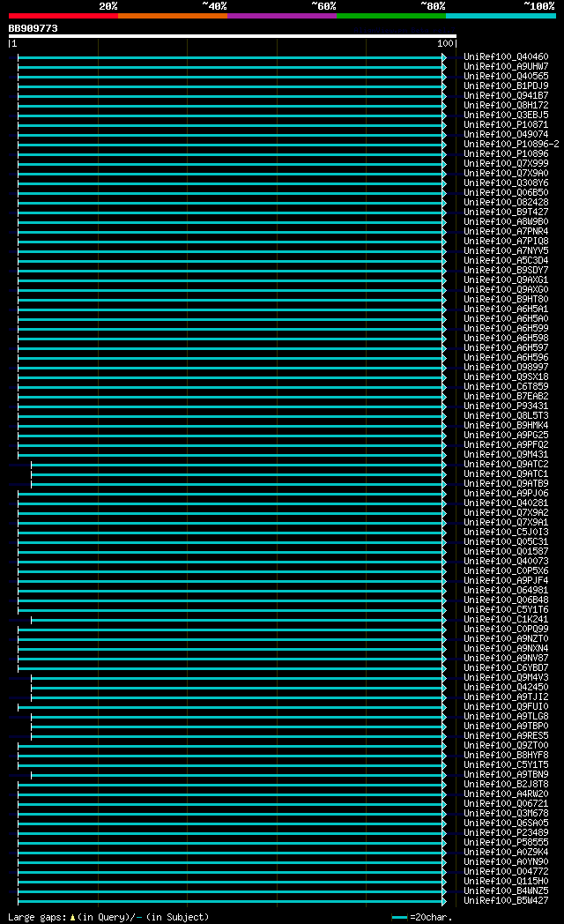
Task: Click hit UniRef100_B9SDY7
Action: click(506, 271)
